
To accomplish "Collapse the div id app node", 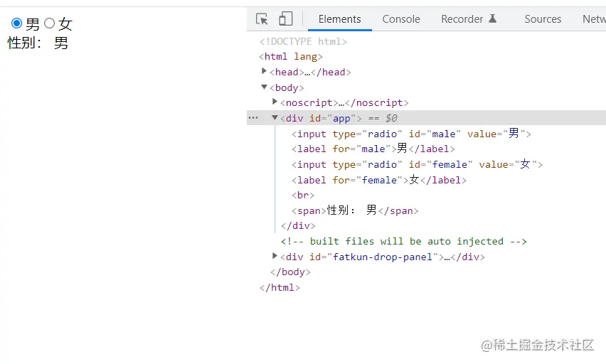I will (275, 118).
